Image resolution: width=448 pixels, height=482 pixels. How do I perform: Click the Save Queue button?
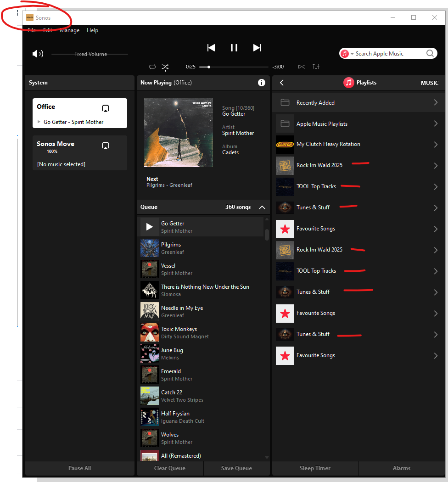tap(236, 468)
